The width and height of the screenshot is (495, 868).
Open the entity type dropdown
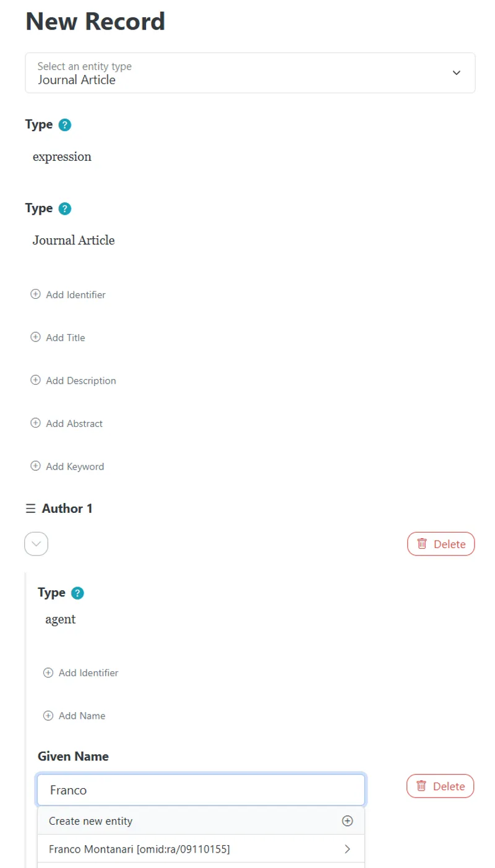click(x=250, y=73)
